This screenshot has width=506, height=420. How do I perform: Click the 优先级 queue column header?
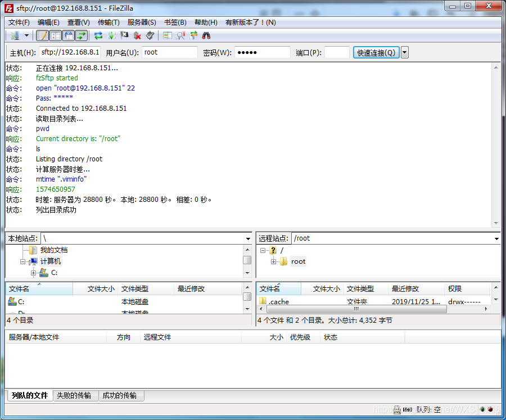(x=303, y=337)
